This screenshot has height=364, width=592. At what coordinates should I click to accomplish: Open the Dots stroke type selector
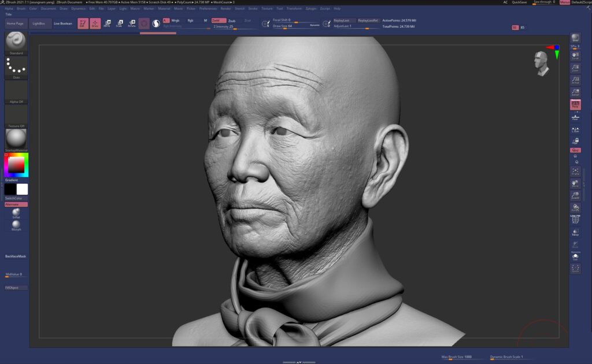tap(16, 66)
